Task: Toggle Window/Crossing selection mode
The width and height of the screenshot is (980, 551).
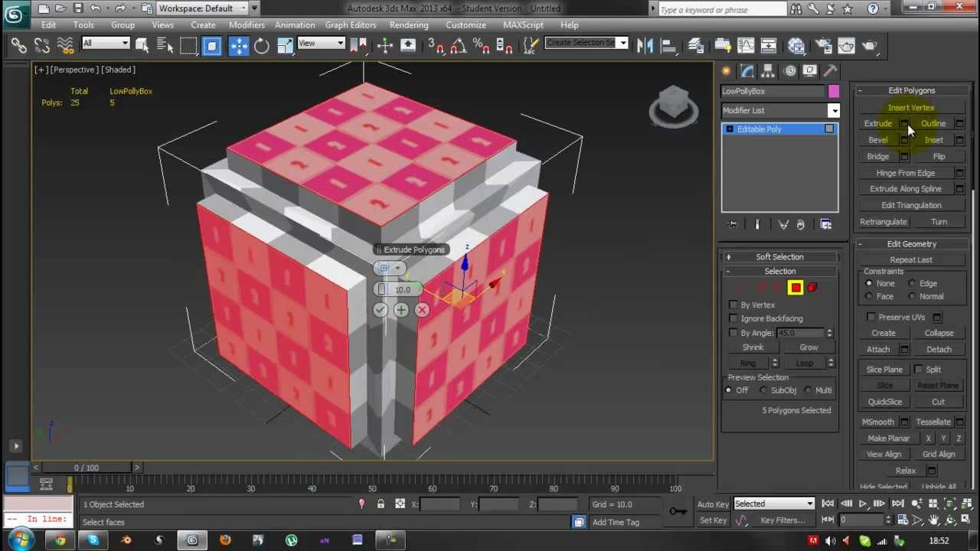Action: [x=212, y=46]
